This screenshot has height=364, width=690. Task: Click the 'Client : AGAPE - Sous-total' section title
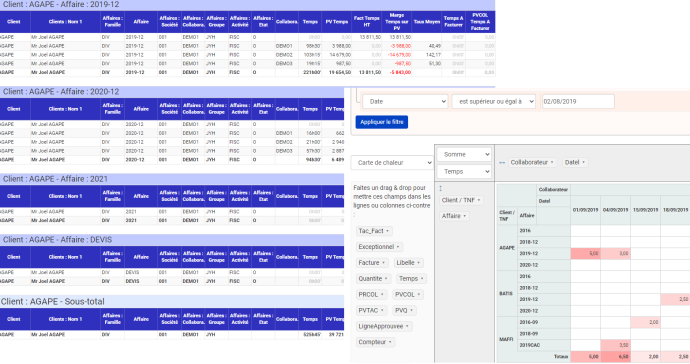53,301
